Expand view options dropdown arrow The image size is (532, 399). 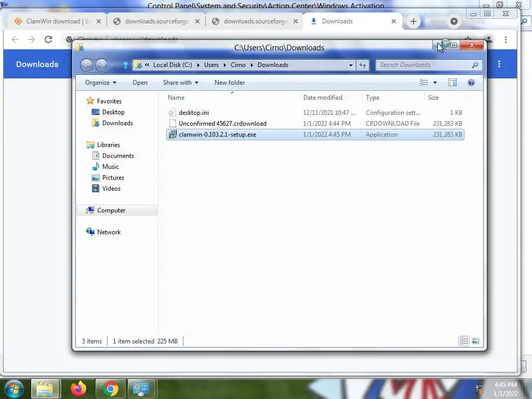[x=435, y=83]
